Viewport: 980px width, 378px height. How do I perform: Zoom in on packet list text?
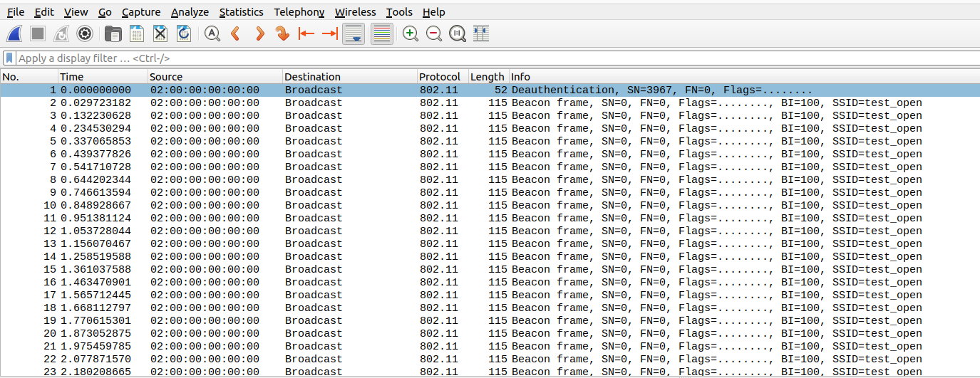pos(411,33)
